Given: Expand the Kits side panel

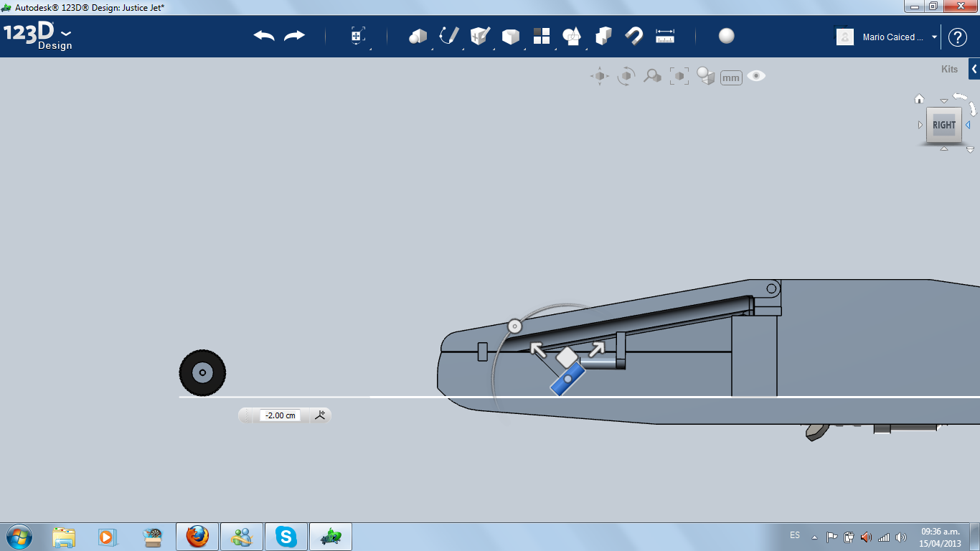Looking at the screenshot, I should (974, 70).
